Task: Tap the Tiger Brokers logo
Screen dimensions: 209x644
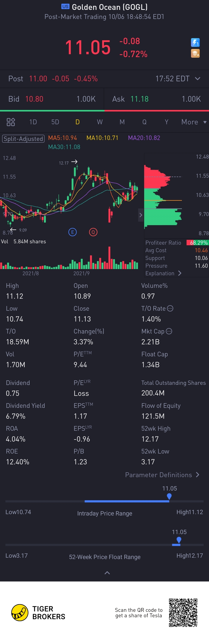Action: point(38,612)
